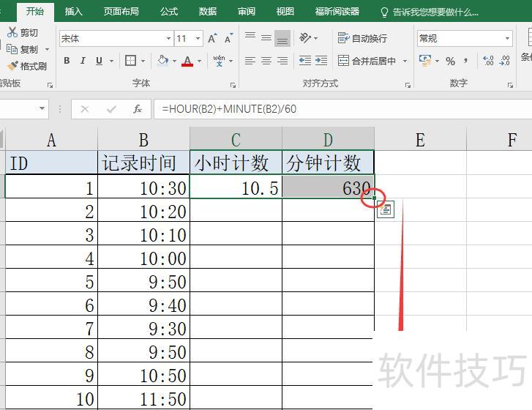Open Font group dialog launcher
Viewport: 532px width, 410px height.
[233, 85]
